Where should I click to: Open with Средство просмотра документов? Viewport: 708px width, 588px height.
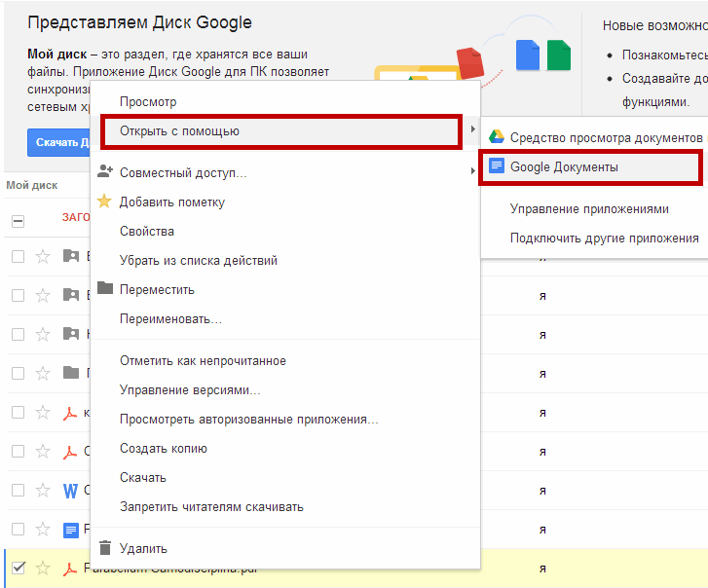(594, 137)
